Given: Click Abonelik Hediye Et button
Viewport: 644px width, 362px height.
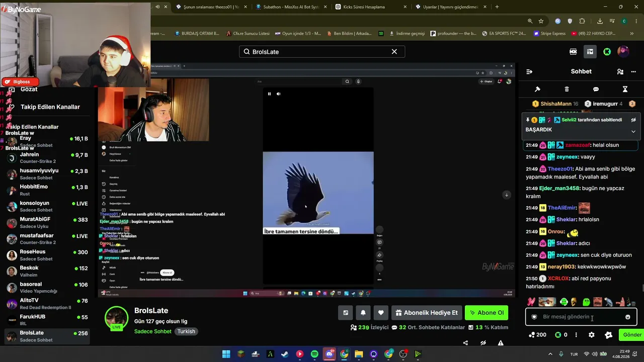Looking at the screenshot, I should (x=427, y=313).
